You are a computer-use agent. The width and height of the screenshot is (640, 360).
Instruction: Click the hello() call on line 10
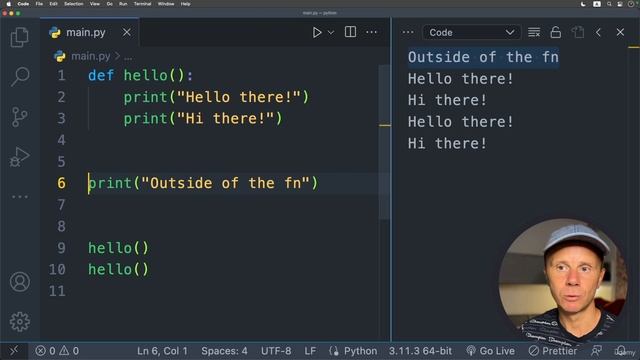(118, 269)
